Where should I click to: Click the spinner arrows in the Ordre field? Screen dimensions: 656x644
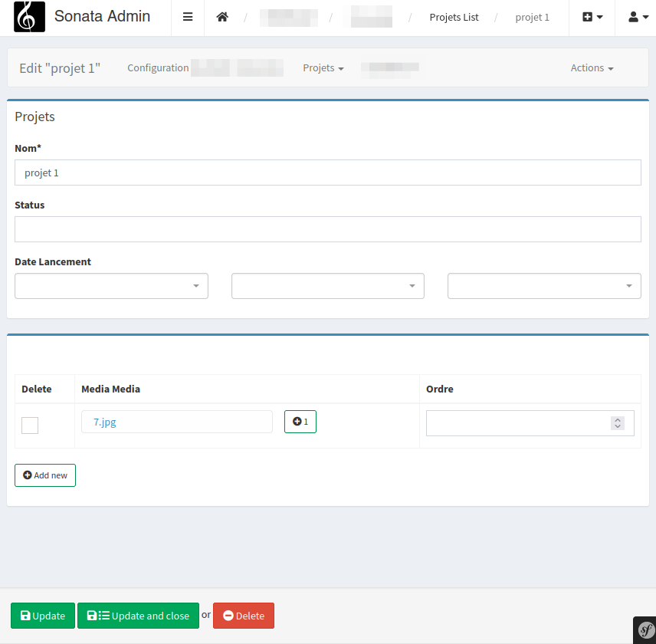618,423
